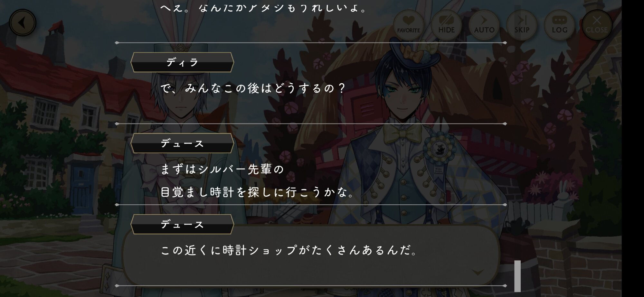Click the log scrollbar thumb
Screen dimensions: 644x297
pyautogui.click(x=517, y=276)
